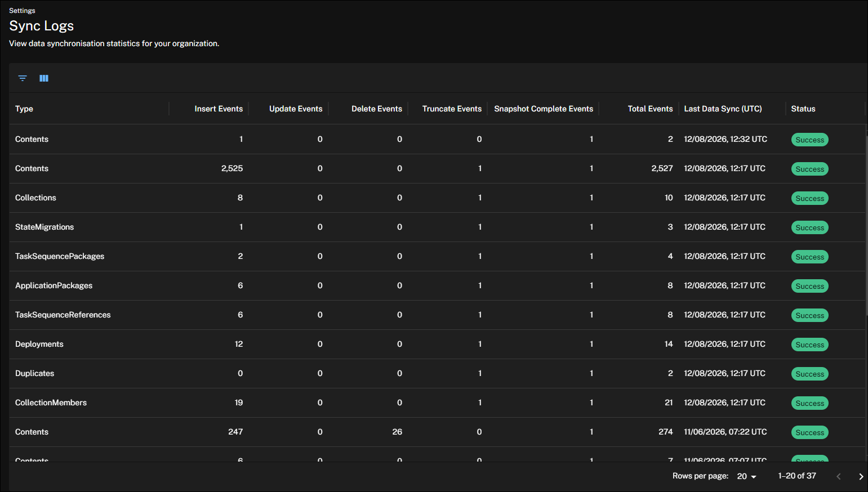Screen dimensions: 868x492
Task: Click the Settings breadcrumb label
Action: click(22, 11)
